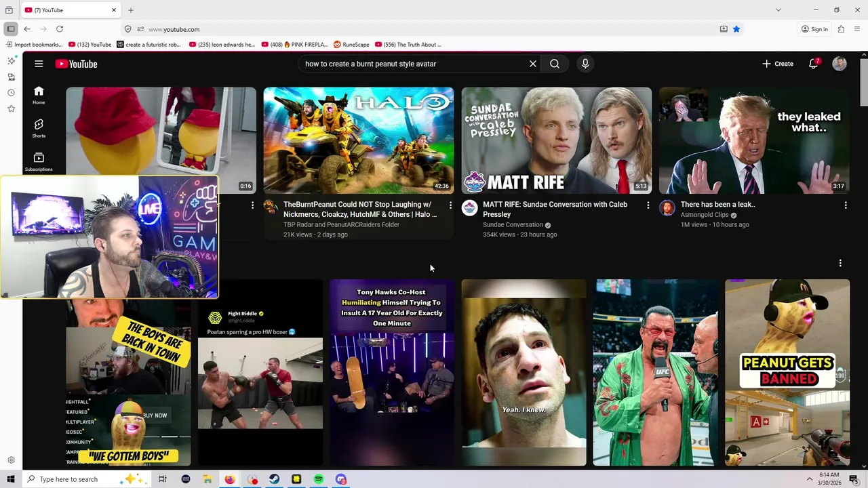Open the Create button
Screen dimensions: 868x488
[777, 64]
